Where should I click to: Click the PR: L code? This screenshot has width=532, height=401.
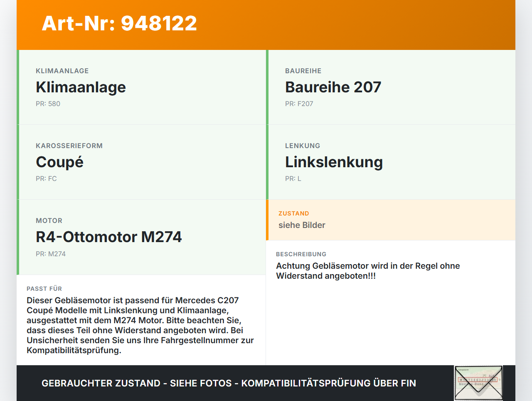[293, 178]
